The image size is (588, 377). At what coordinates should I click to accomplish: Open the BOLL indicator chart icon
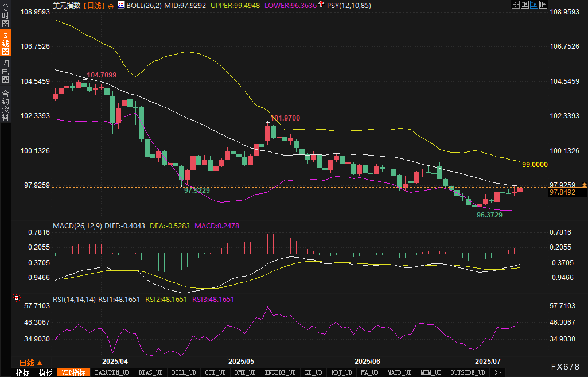(x=121, y=5)
